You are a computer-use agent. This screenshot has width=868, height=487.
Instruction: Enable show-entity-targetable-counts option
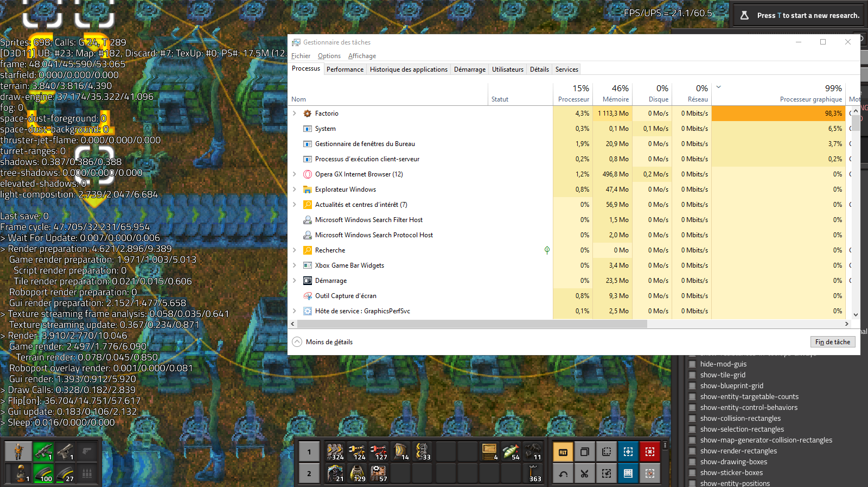(x=692, y=396)
